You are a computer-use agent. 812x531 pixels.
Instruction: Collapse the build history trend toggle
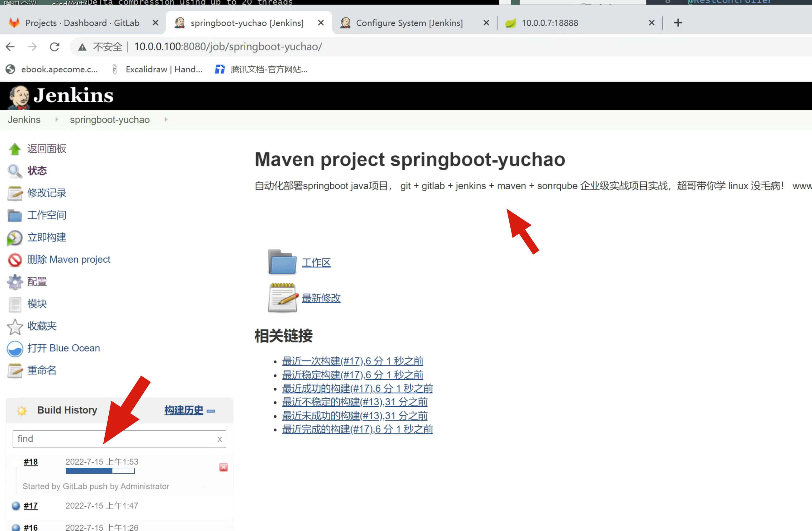[211, 411]
